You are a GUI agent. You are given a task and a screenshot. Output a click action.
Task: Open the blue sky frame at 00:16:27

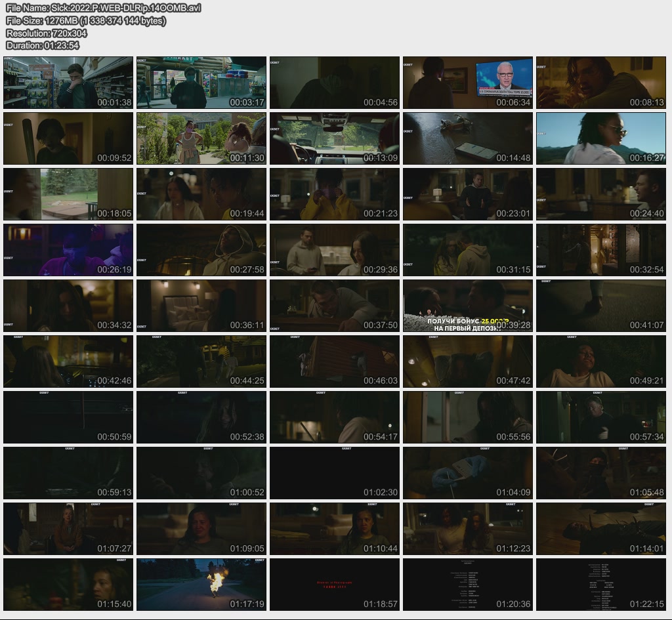pyautogui.click(x=601, y=138)
